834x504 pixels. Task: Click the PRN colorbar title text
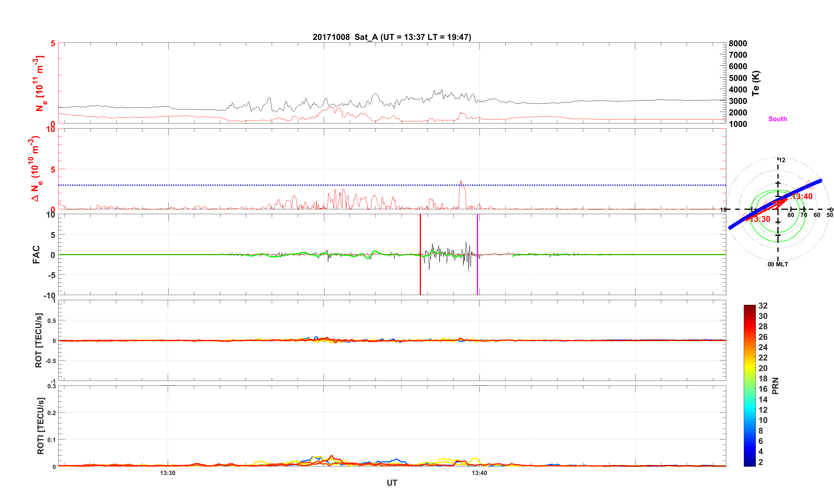[775, 386]
